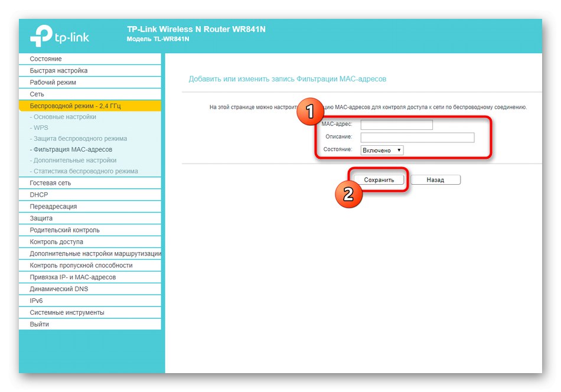Collapse Беспроводной режим - 2,4 ГГц section
Screen dimensions: 561x392
90,106
